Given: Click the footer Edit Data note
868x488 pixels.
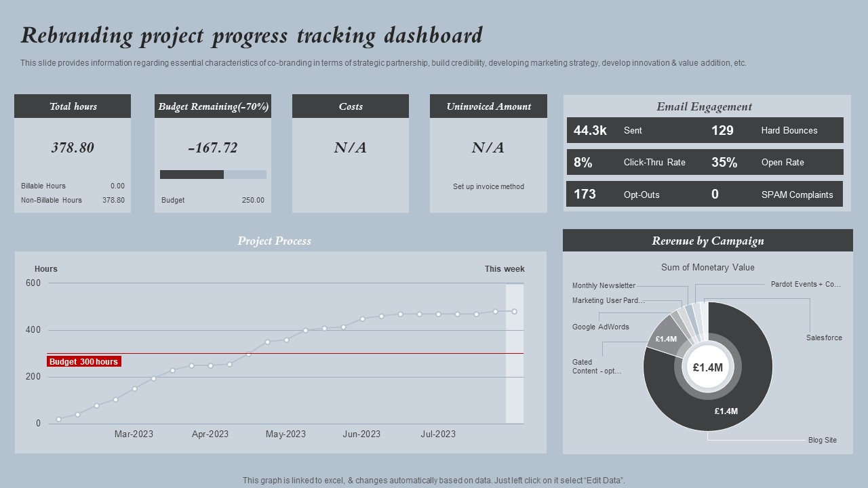Looking at the screenshot, I should click(434, 481).
